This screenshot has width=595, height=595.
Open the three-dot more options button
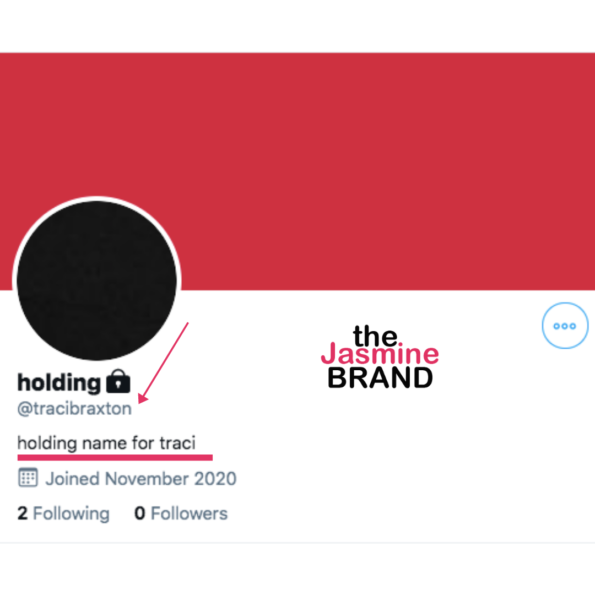coord(565,326)
